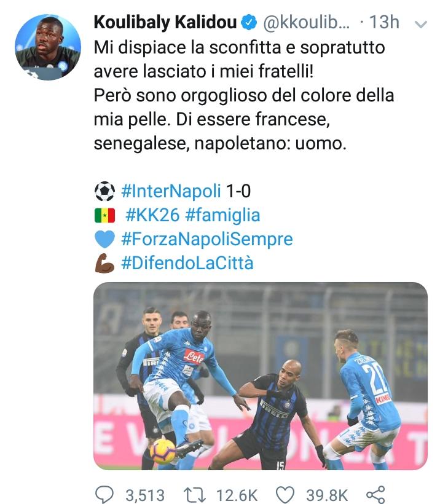This screenshot has width=440, height=504.
Task: View the 12.6K retweets count
Action: click(237, 495)
